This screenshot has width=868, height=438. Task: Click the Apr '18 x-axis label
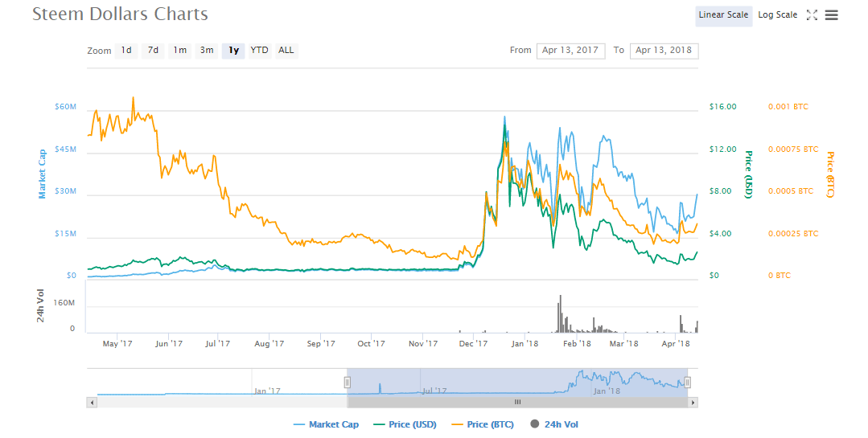[x=676, y=344]
